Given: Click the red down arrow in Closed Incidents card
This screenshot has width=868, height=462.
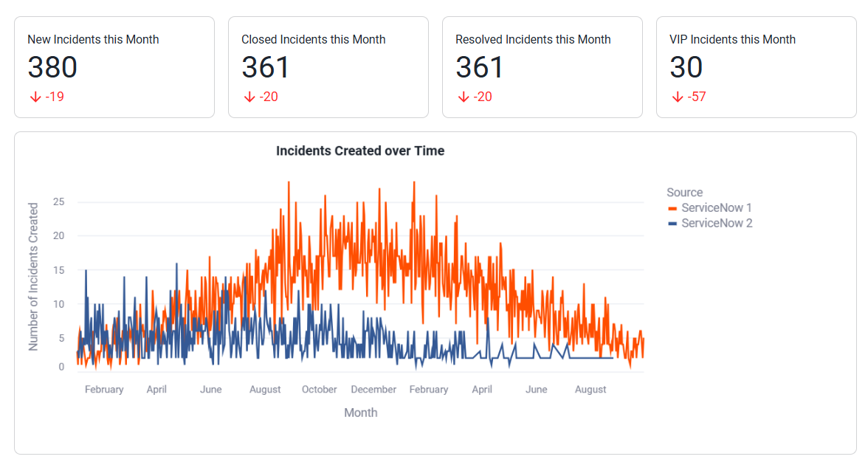Looking at the screenshot, I should (249, 97).
